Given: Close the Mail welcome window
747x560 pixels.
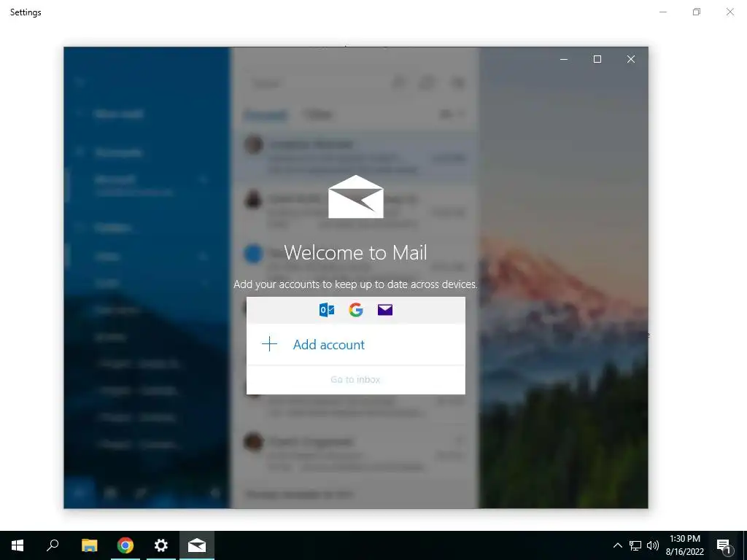Looking at the screenshot, I should [631, 59].
